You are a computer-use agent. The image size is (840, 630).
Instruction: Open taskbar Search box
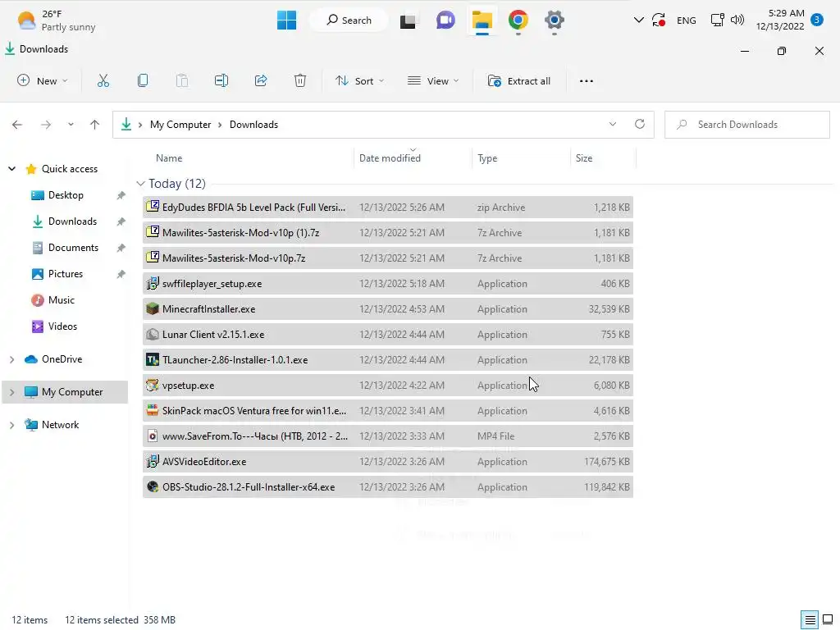pyautogui.click(x=349, y=21)
